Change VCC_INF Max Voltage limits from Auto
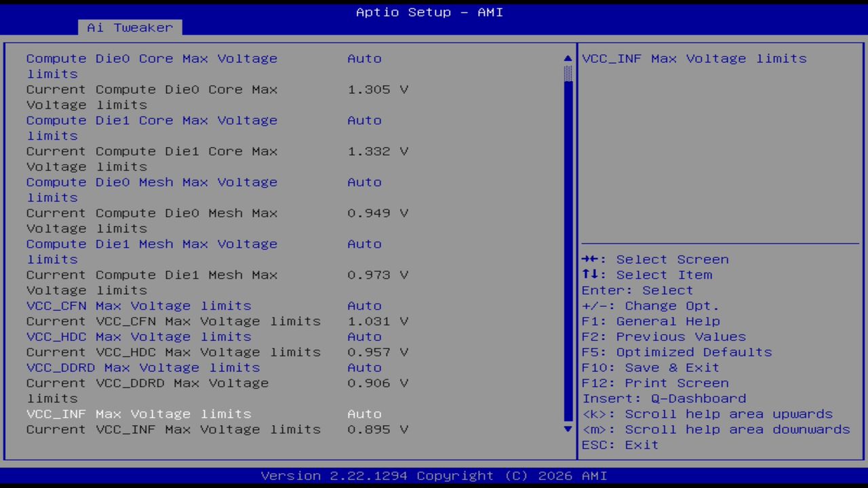This screenshot has height=488, width=868. (x=138, y=413)
